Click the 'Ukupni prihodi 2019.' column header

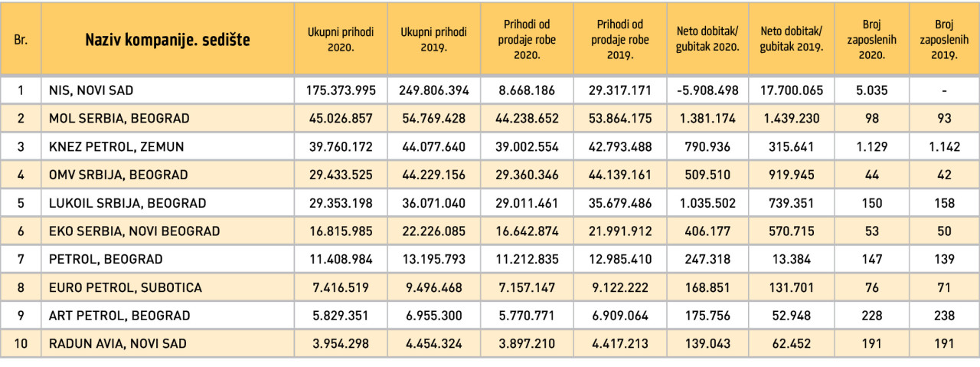tap(433, 39)
